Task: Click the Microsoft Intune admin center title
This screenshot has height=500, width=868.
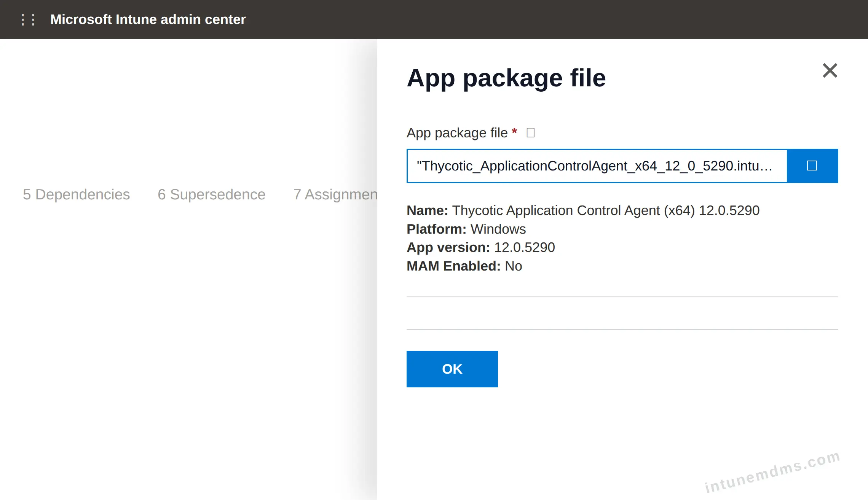Action: point(148,19)
